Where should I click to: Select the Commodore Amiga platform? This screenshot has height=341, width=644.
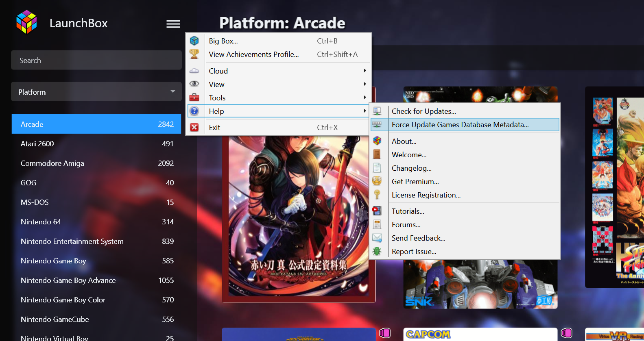click(x=96, y=163)
